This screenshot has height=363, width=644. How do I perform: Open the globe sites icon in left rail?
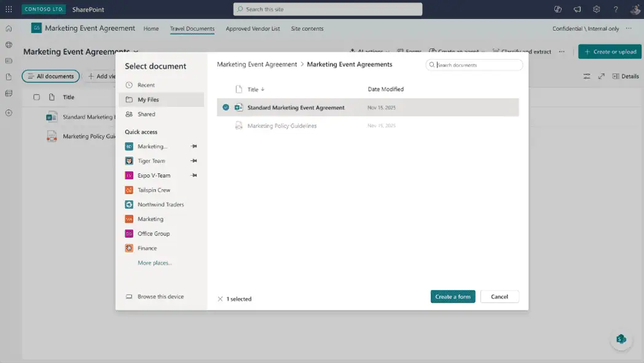9,45
